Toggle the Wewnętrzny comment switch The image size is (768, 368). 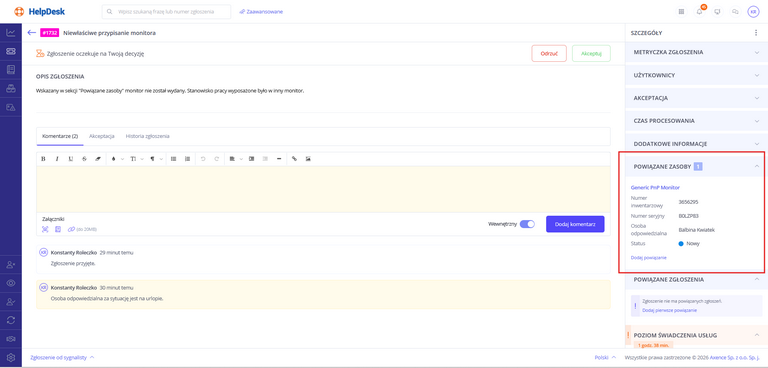coord(527,224)
